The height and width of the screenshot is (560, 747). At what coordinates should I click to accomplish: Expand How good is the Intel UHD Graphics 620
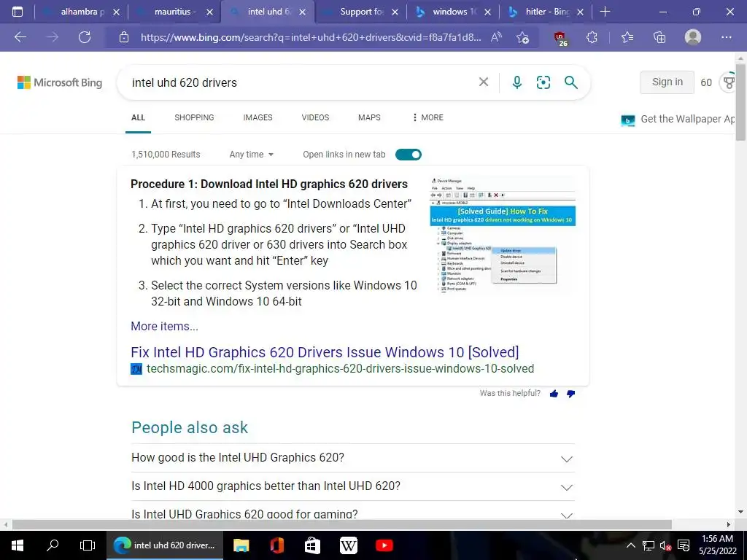pos(352,458)
